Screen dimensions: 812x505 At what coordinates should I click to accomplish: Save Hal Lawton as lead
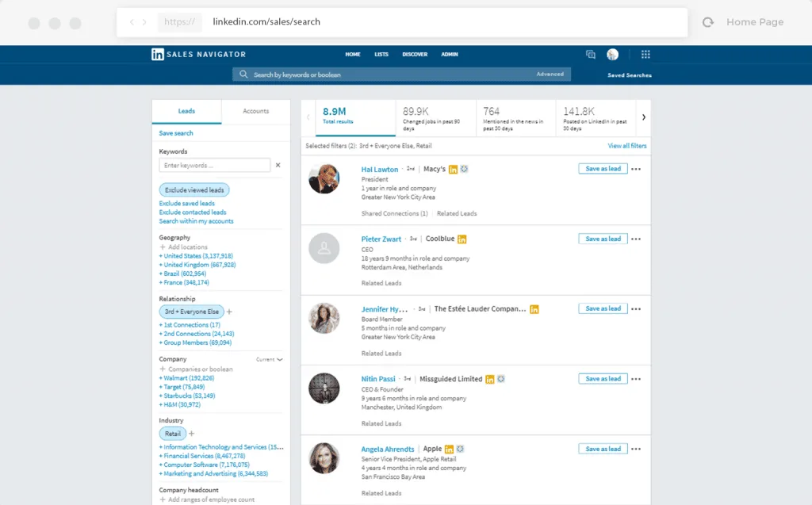point(603,169)
